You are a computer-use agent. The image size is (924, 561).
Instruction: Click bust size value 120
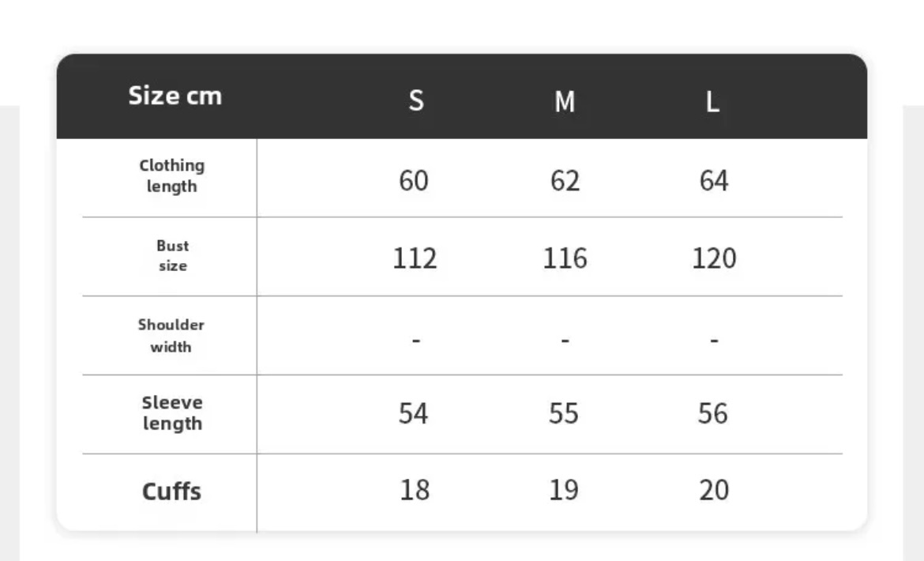coord(713,258)
